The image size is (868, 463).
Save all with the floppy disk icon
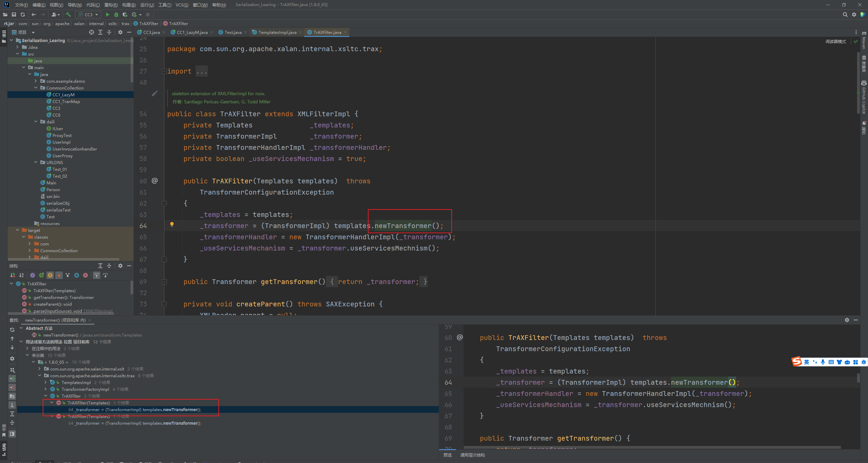14,15
